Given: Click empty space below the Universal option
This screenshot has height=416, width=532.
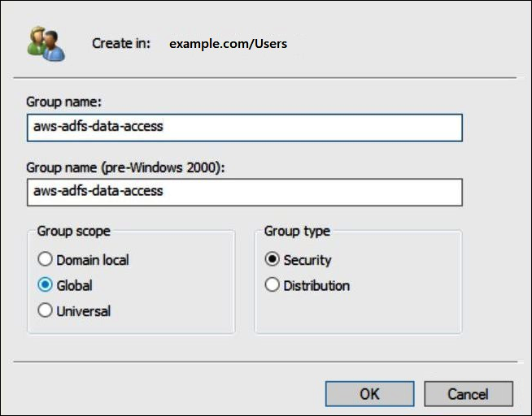Looking at the screenshot, I should (x=130, y=325).
